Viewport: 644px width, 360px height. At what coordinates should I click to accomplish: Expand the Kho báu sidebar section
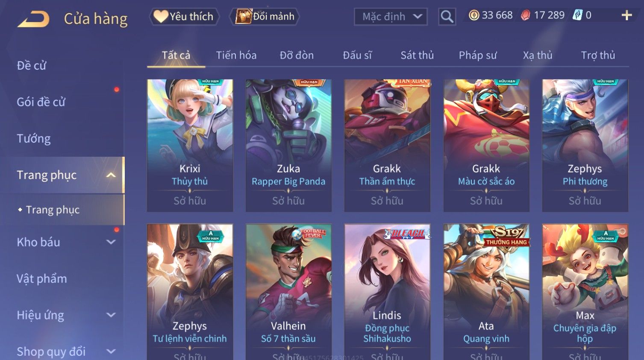pyautogui.click(x=111, y=242)
